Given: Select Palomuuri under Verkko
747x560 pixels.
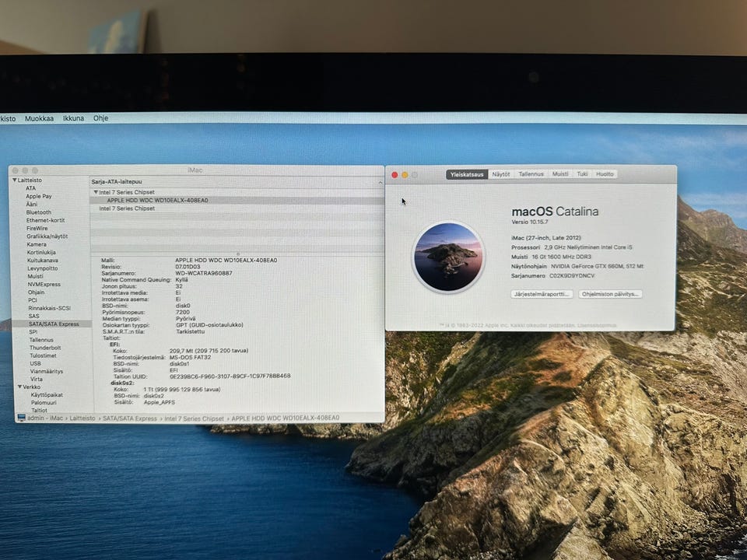Looking at the screenshot, I should (44, 402).
